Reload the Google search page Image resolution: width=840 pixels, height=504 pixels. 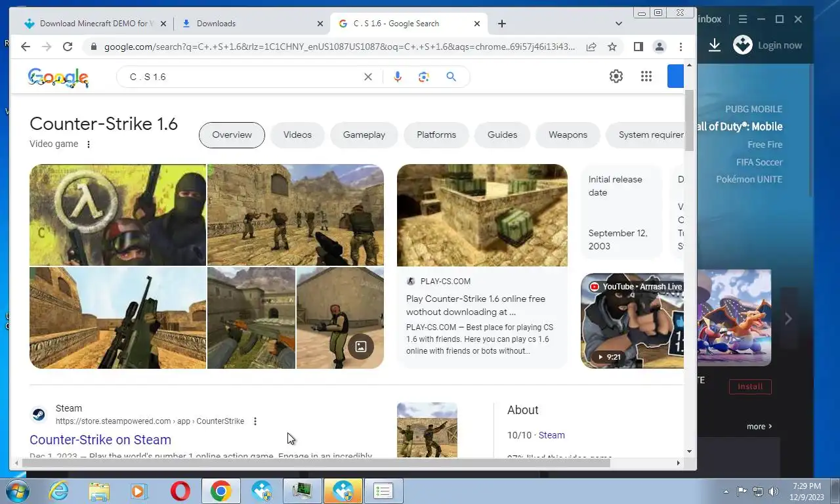[x=68, y=47]
